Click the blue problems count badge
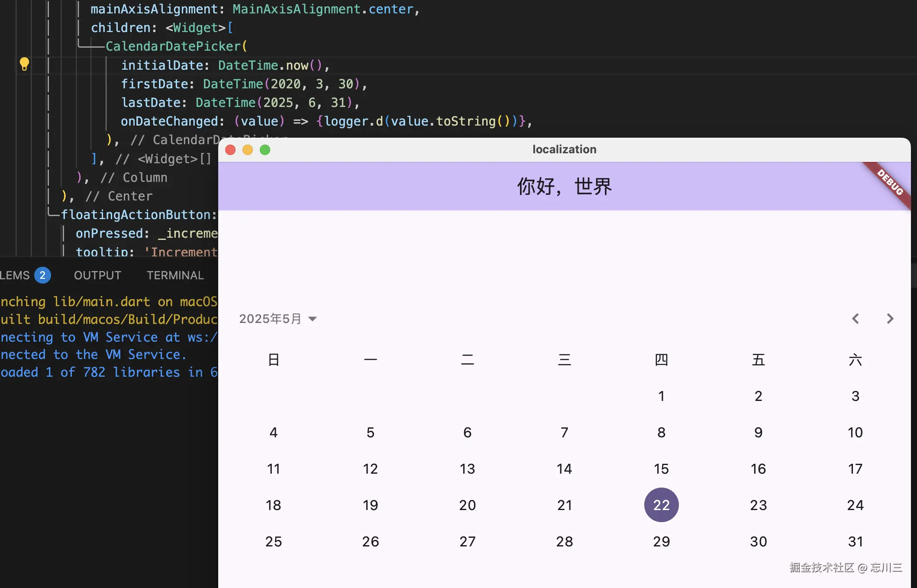The image size is (917, 588). tap(42, 275)
